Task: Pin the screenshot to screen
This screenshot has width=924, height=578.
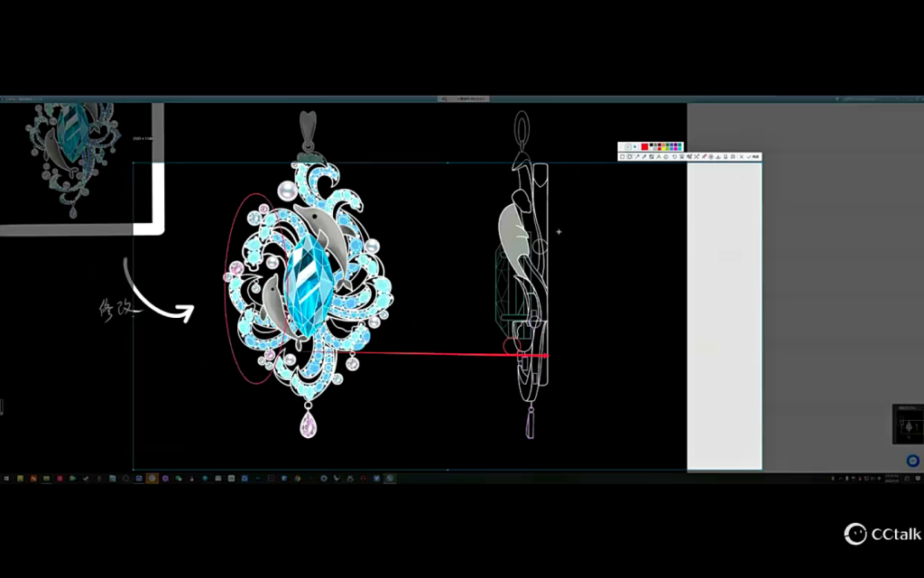Action: (725, 157)
